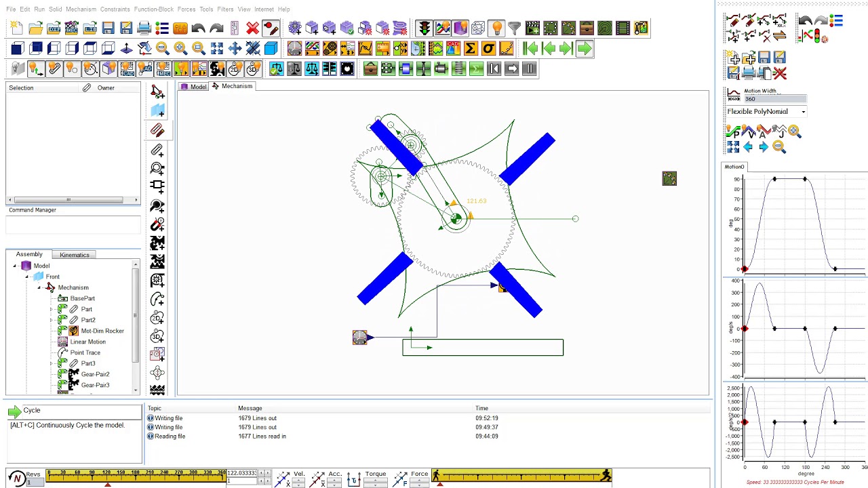Collapse the Front plane node
This screenshot has width=868, height=488.
tap(27, 277)
